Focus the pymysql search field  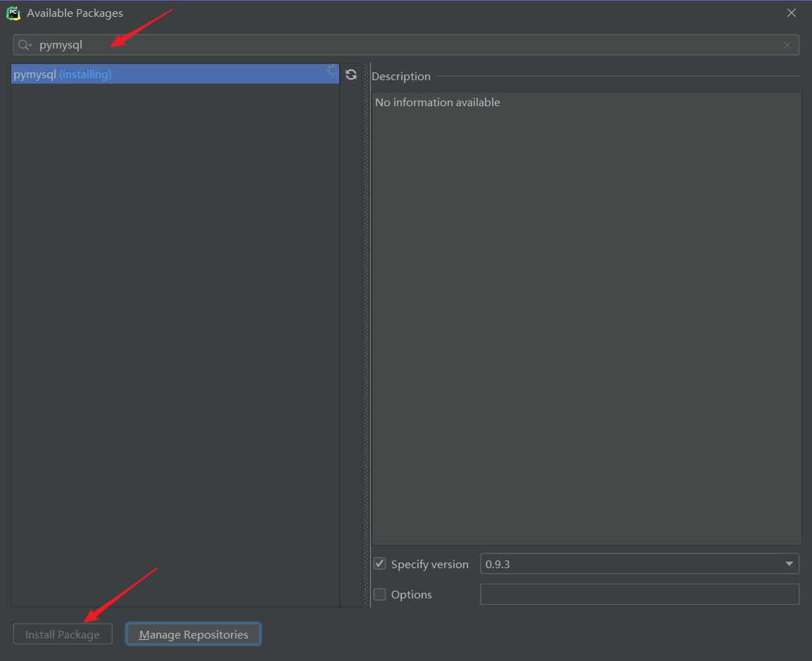[406, 45]
